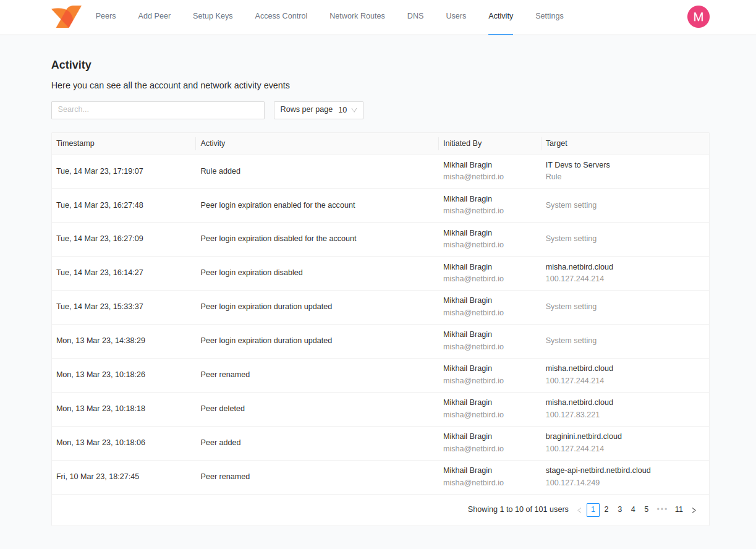The image size is (756, 549).
Task: Go to page 2 of results
Action: click(x=606, y=509)
